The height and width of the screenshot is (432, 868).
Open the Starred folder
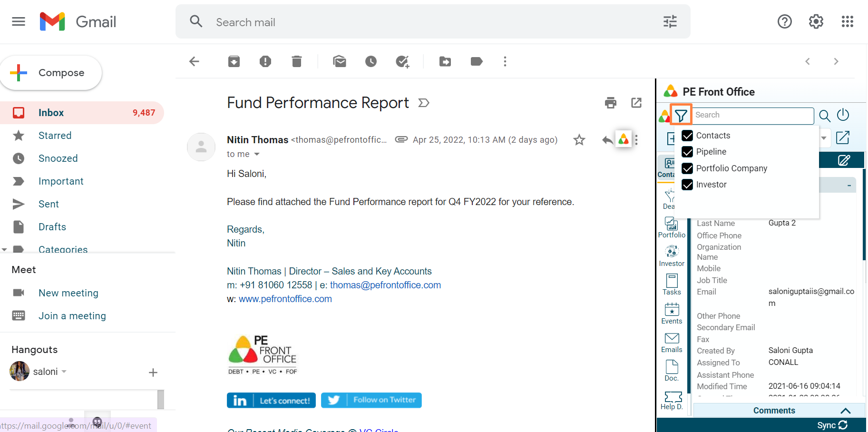55,136
